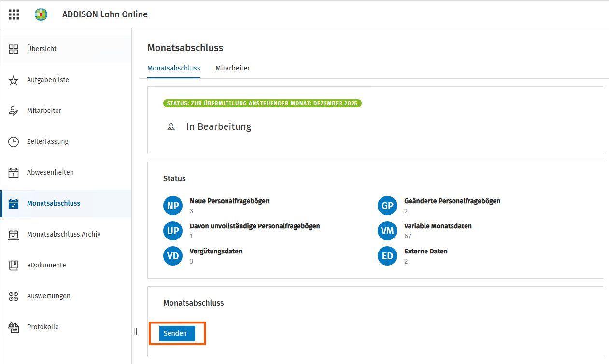Image resolution: width=609 pixels, height=364 pixels.
Task: Click the NP badge for Neue Personalfragebögen
Action: point(173,206)
